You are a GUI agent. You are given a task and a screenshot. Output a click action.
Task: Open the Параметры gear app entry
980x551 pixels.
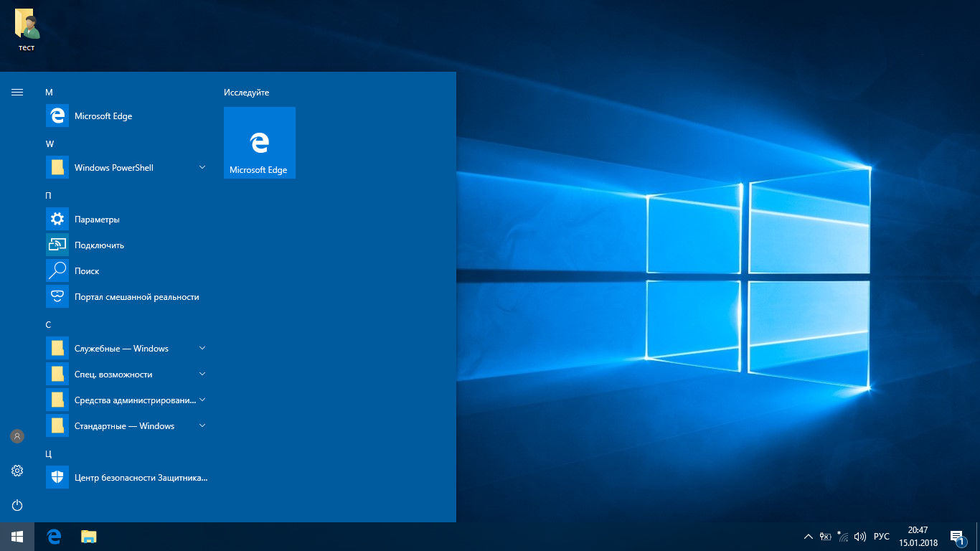126,220
